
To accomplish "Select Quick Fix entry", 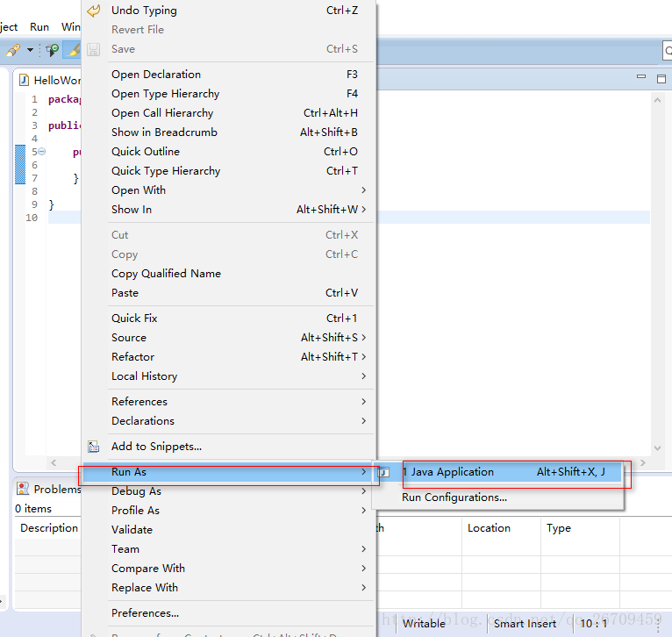I will [x=229, y=318].
